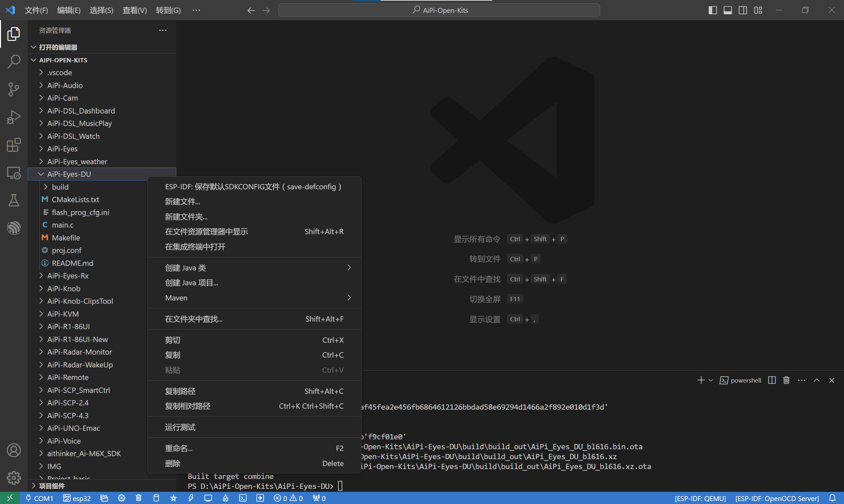Toggle the secondary side bar layout button

tap(742, 10)
